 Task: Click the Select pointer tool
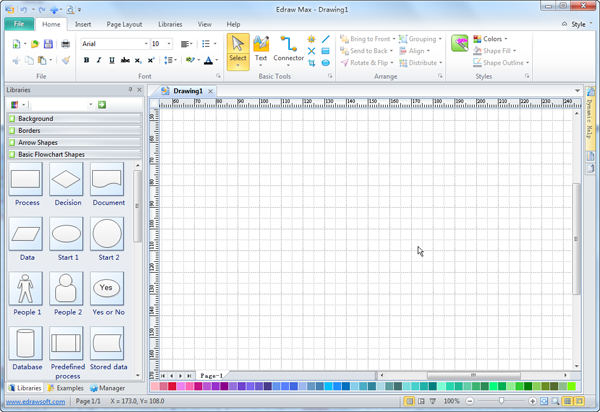[237, 49]
